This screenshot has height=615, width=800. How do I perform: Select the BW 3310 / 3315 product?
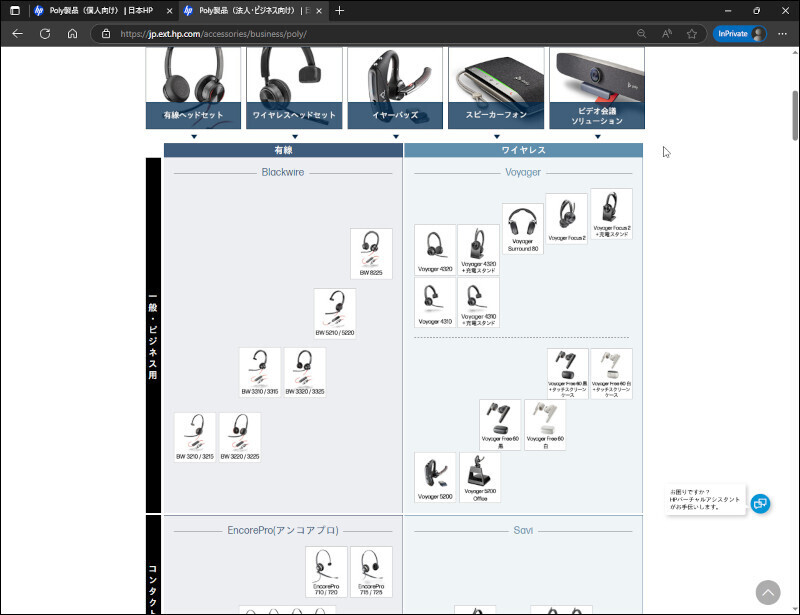click(260, 373)
